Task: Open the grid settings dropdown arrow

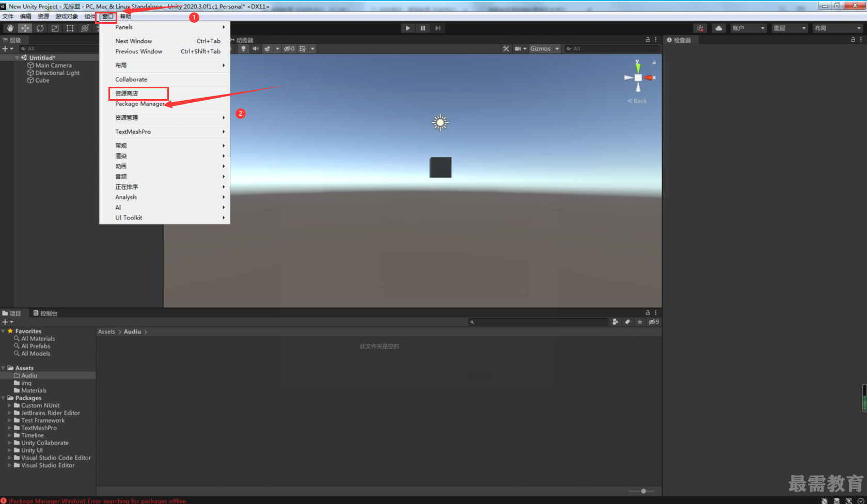Action: tap(312, 49)
